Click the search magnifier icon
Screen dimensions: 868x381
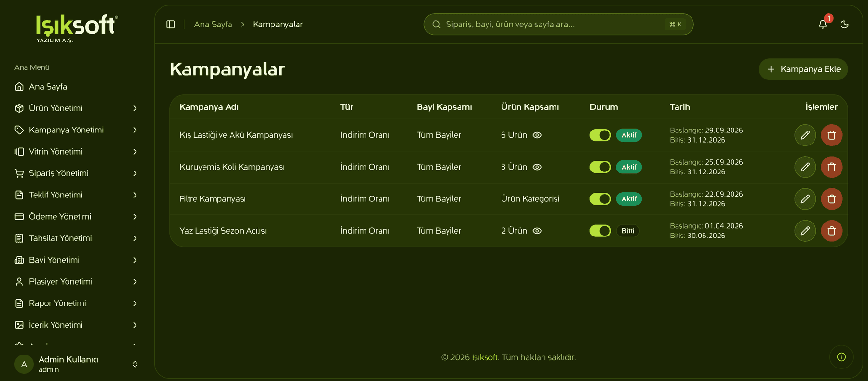[436, 25]
